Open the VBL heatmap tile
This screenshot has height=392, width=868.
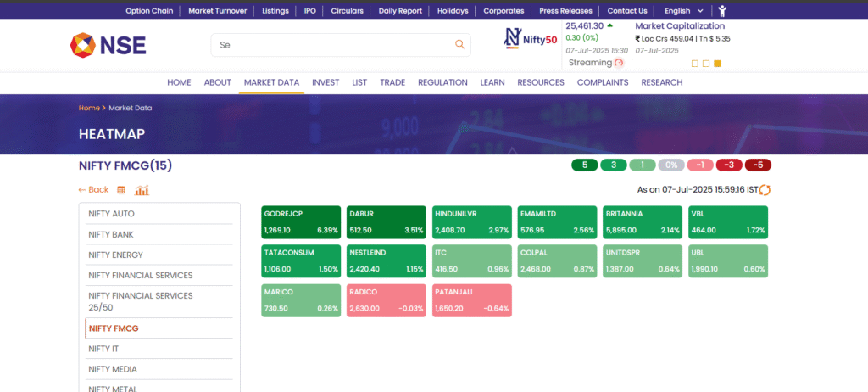point(728,222)
